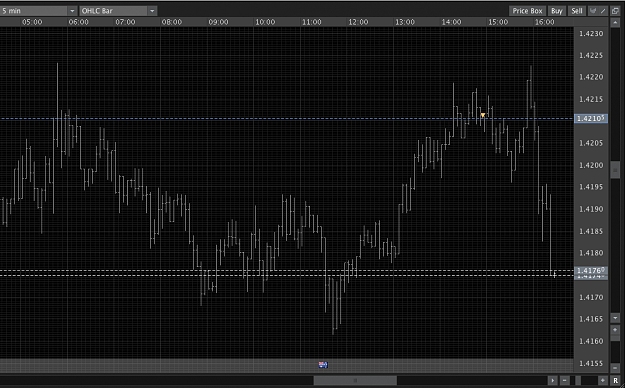Image resolution: width=625 pixels, height=388 pixels.
Task: Click the 1.4205 price axis label
Action: tap(591, 143)
